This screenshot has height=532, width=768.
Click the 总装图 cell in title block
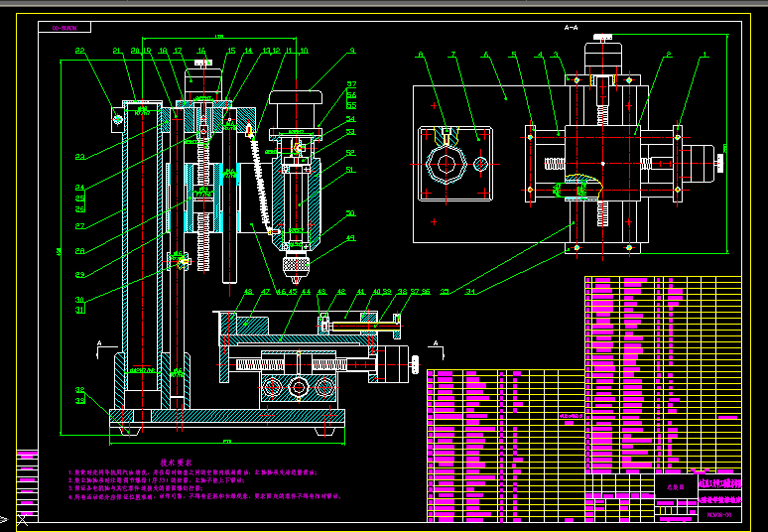coord(676,487)
